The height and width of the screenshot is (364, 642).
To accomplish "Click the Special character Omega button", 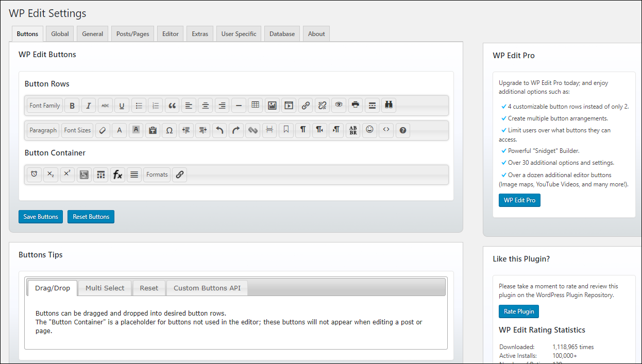I will (169, 130).
